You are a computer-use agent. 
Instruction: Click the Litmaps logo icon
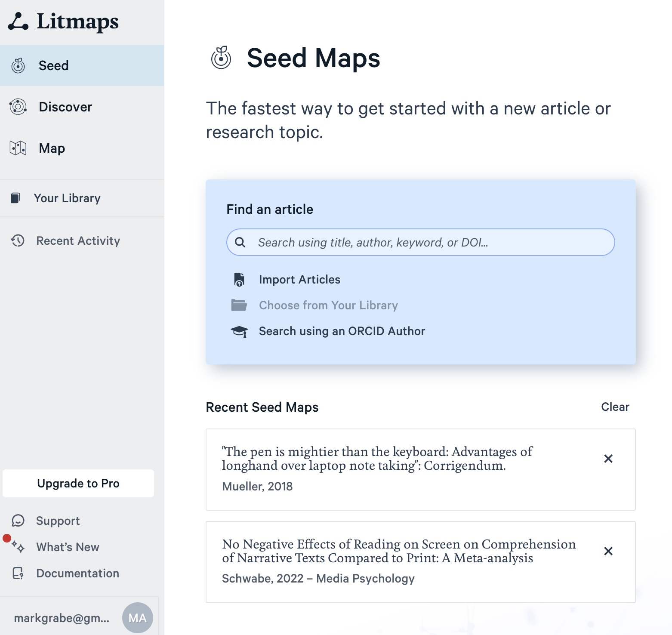[x=18, y=21]
